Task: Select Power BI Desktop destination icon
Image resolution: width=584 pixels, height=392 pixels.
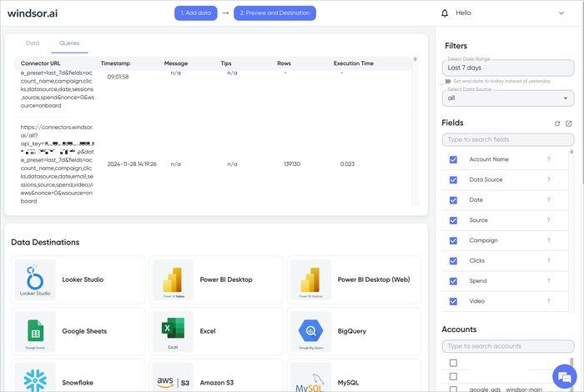Action: point(174,280)
